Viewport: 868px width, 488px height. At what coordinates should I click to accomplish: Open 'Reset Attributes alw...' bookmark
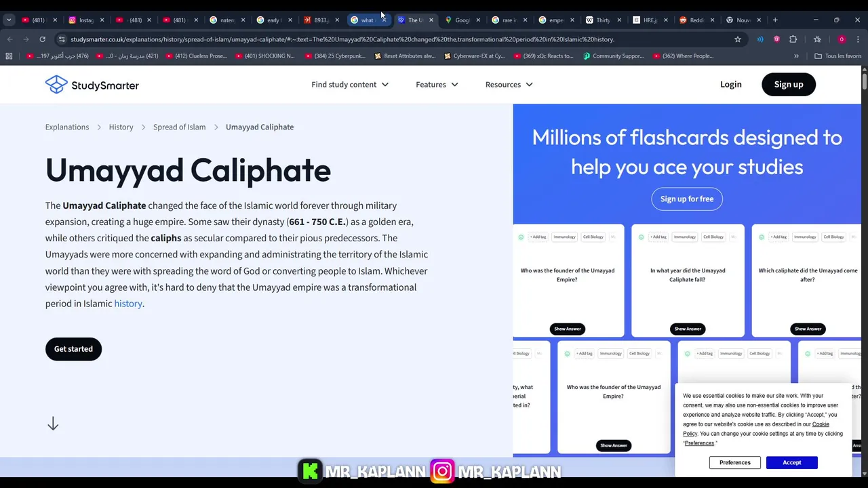tap(404, 56)
